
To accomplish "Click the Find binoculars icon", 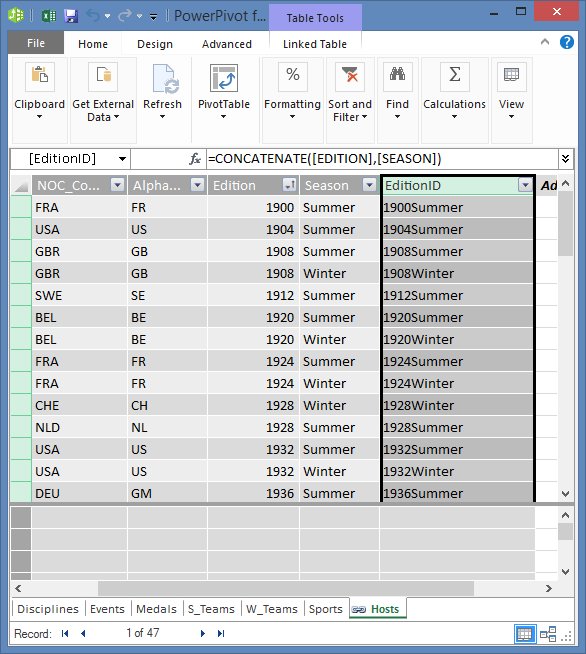I will (397, 76).
